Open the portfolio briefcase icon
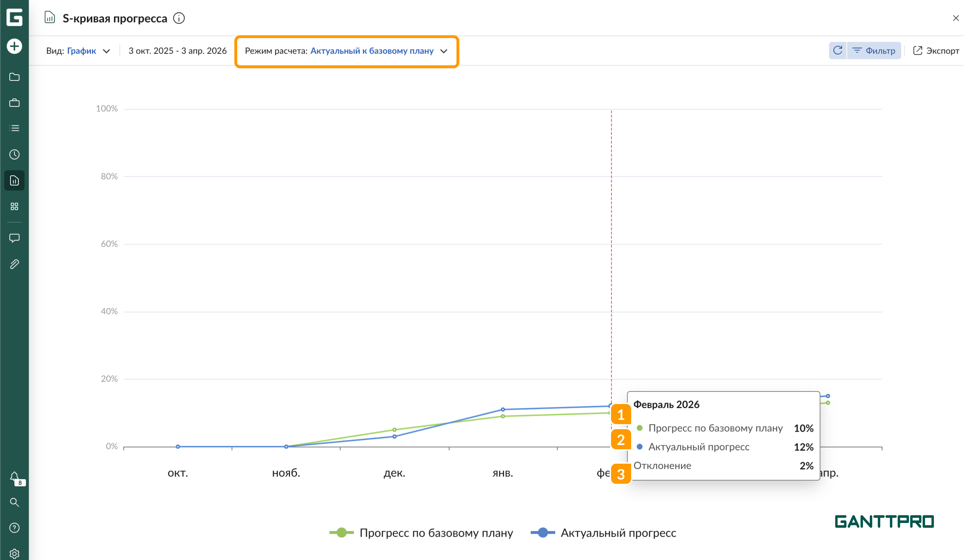Image resolution: width=964 pixels, height=560 pixels. (x=14, y=102)
